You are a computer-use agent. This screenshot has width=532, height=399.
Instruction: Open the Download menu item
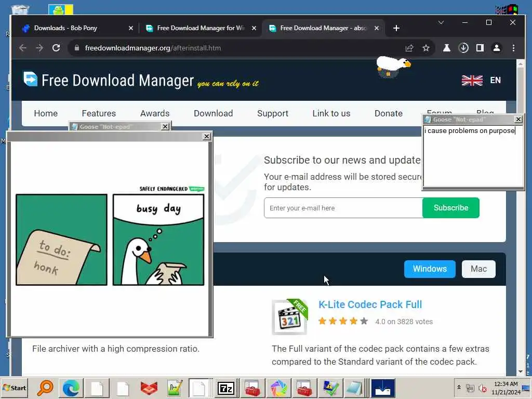(x=214, y=113)
